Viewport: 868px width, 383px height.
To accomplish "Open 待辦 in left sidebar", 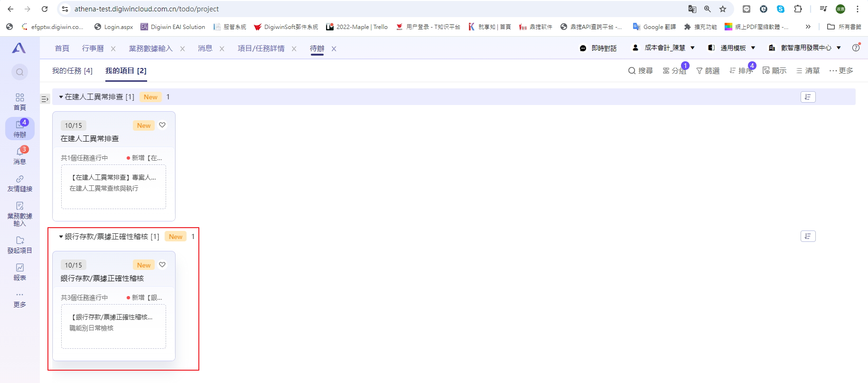I will pyautogui.click(x=19, y=128).
